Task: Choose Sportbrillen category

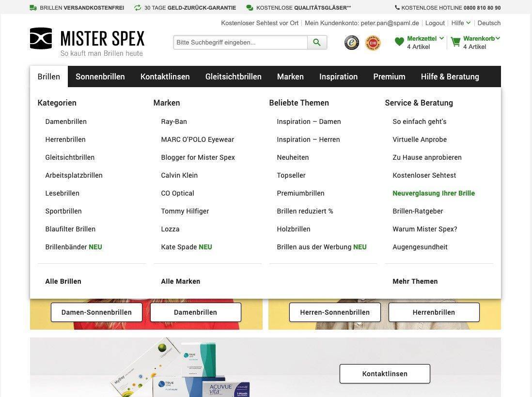Action: 63,211
